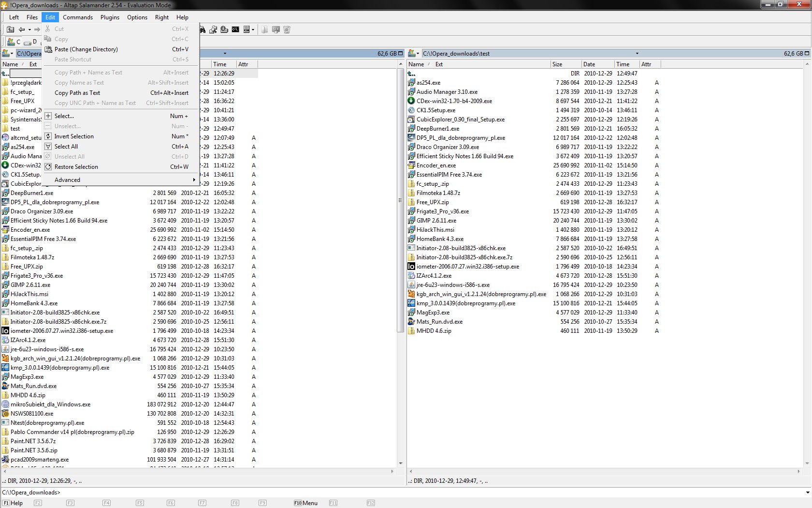Click the kgb_arch_win_gui icon in right panel
812x508 pixels.
411,294
